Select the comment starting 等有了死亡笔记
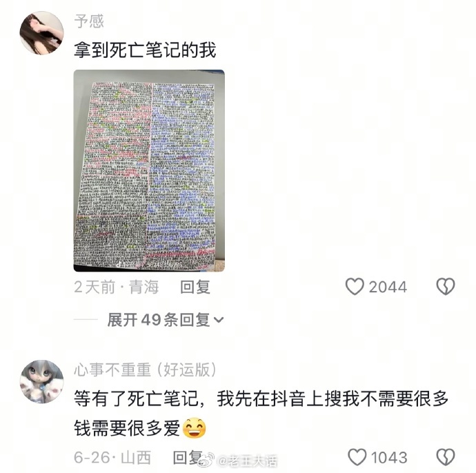Viewport: 476px width, 473px height. pos(261,413)
